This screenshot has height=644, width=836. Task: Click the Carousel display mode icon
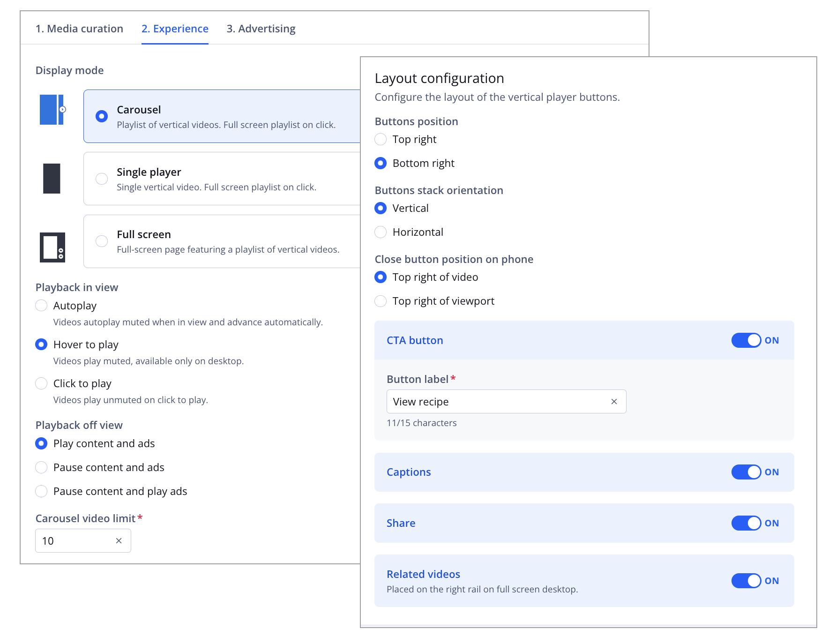52,110
